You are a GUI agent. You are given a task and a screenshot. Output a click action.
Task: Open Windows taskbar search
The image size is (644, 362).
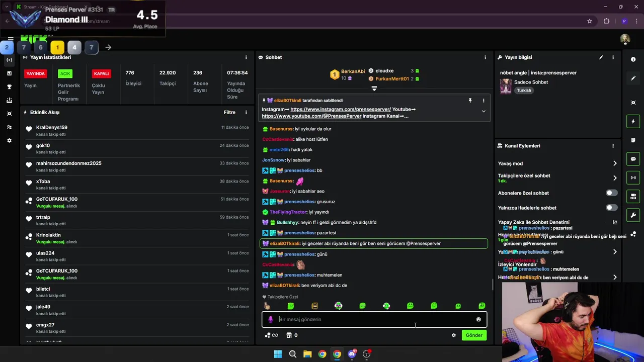pos(293,354)
